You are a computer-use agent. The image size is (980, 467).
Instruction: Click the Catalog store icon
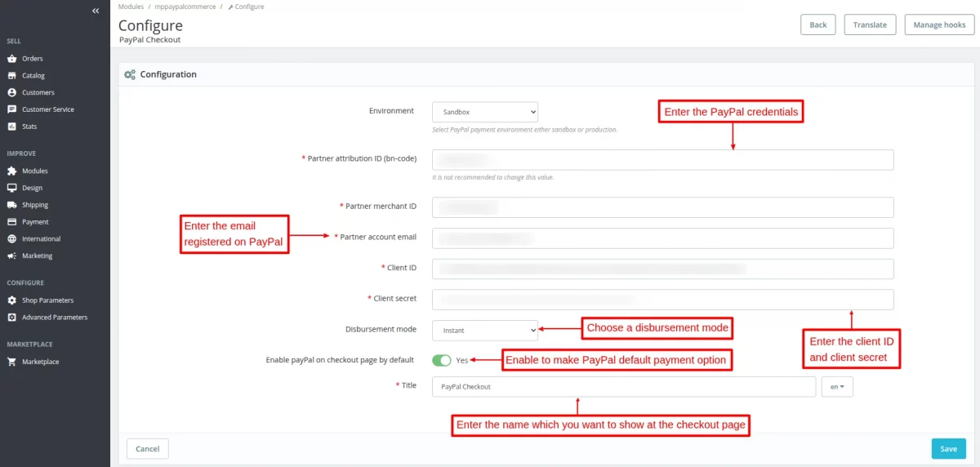click(x=11, y=76)
